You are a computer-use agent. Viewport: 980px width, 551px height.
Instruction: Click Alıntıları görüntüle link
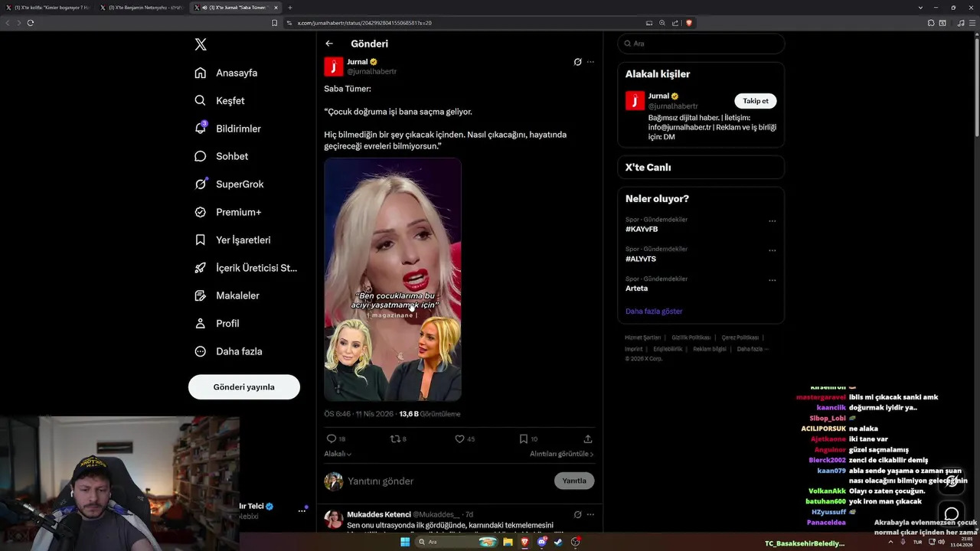[x=561, y=454]
